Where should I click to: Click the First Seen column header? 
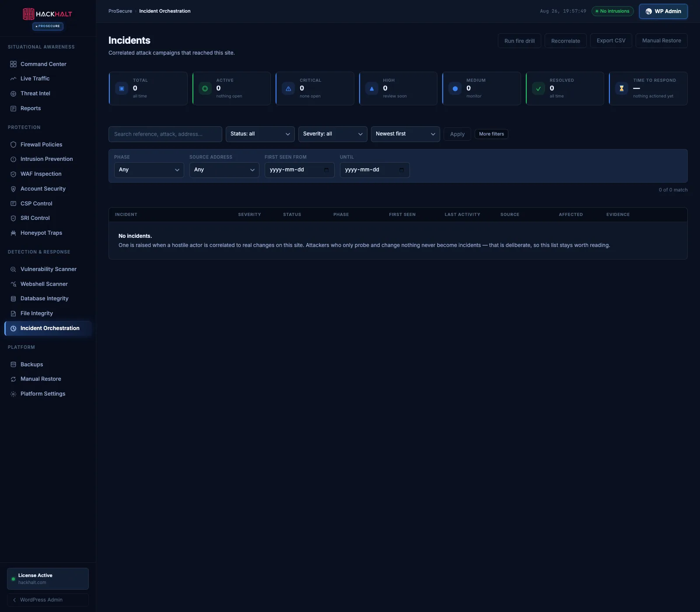402,215
